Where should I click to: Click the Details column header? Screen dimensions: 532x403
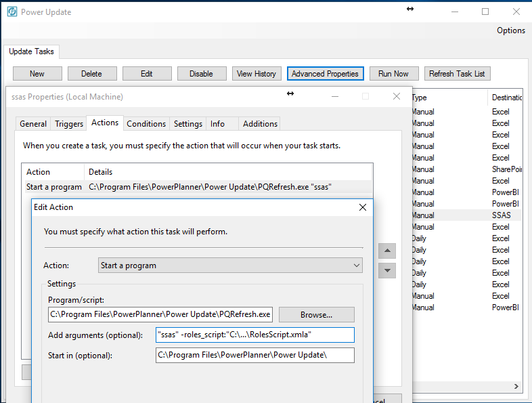[x=228, y=172]
